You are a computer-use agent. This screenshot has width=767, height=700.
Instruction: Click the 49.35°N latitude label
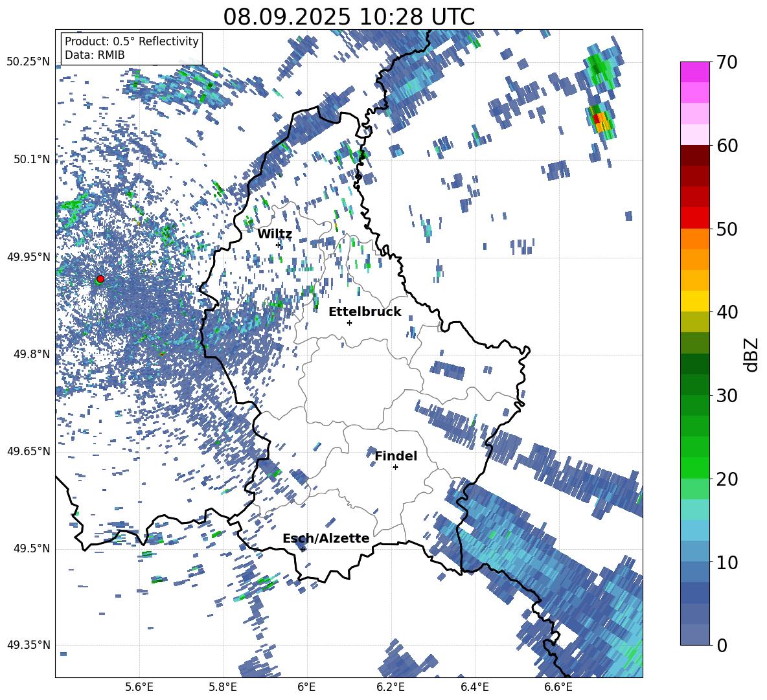coord(29,645)
